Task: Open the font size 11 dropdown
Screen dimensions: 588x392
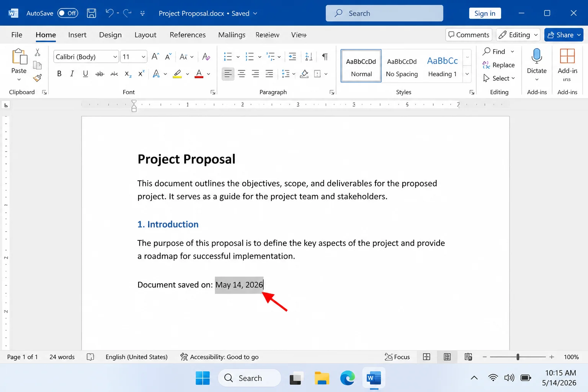Action: [143, 57]
